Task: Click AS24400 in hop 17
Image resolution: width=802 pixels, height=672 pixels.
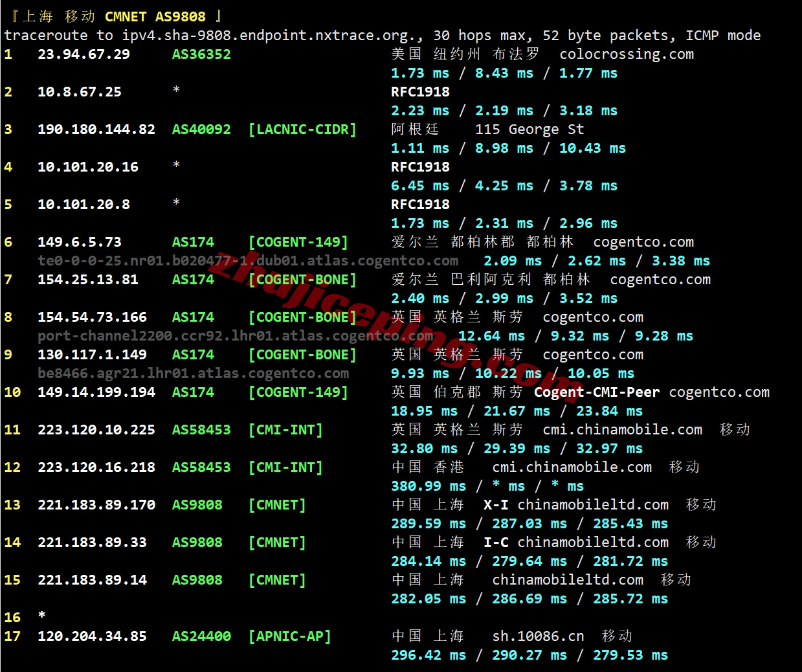Action: click(x=201, y=636)
